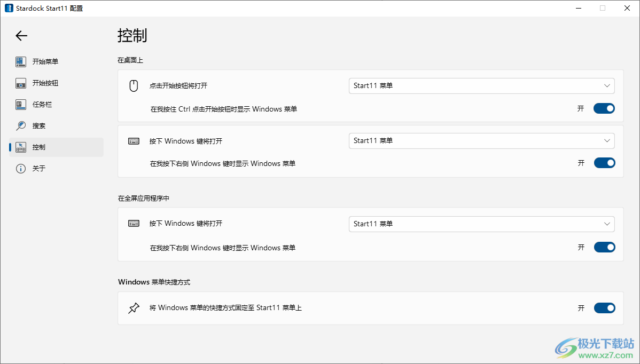Click the Windows 菜单快捷方式 section label
Image resolution: width=640 pixels, height=364 pixels.
coord(154,282)
